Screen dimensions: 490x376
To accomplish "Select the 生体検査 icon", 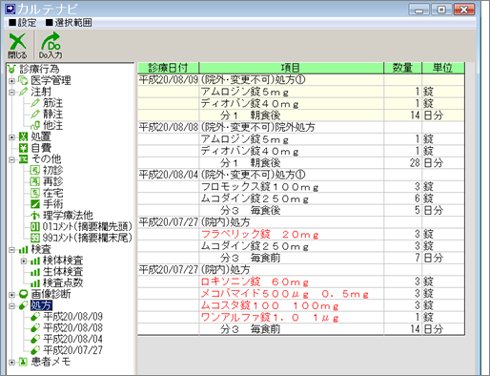I will [x=35, y=272].
